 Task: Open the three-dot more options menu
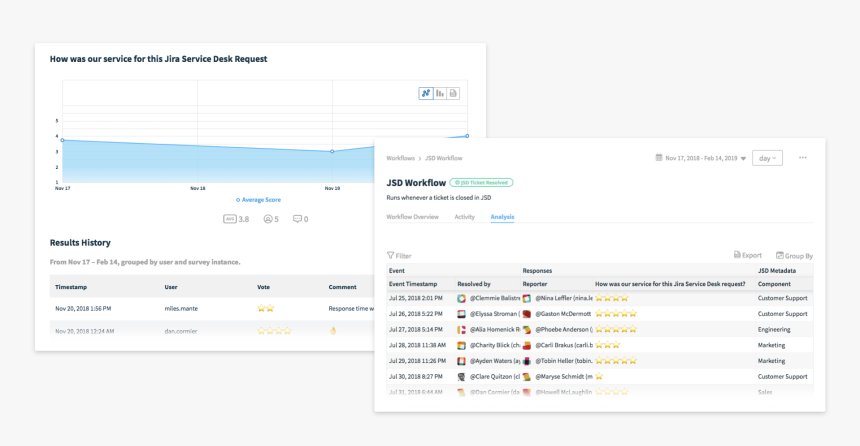[x=802, y=157]
